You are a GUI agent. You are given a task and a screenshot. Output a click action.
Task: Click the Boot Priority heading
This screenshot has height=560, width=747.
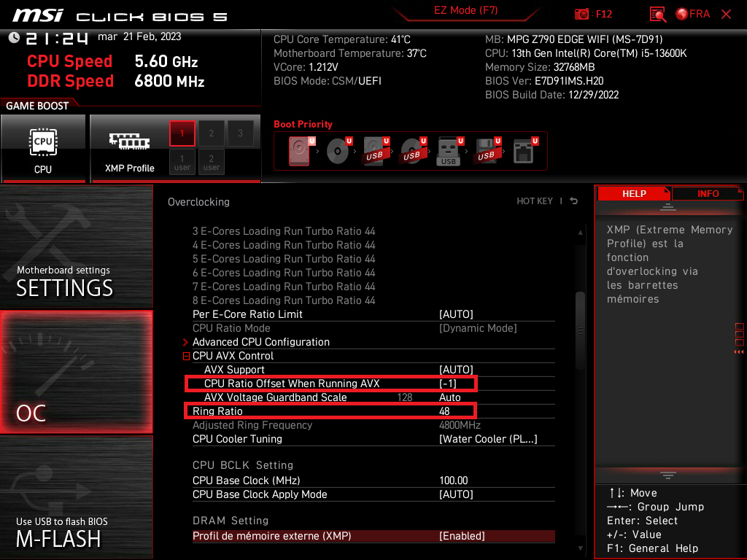(x=303, y=124)
